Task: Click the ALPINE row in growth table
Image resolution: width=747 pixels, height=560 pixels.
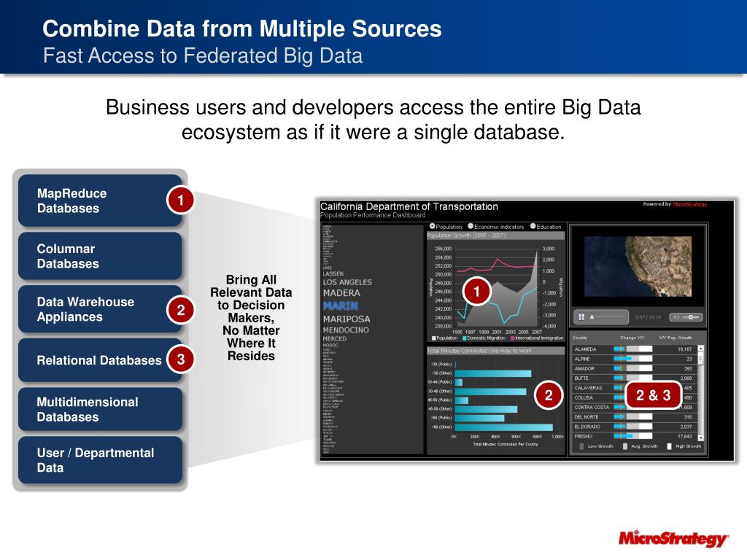Action: [x=634, y=359]
